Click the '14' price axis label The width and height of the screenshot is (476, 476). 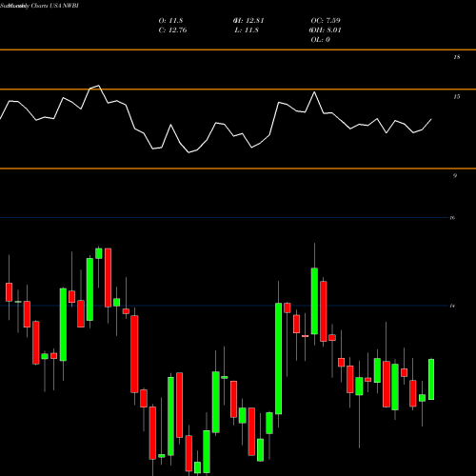452,306
